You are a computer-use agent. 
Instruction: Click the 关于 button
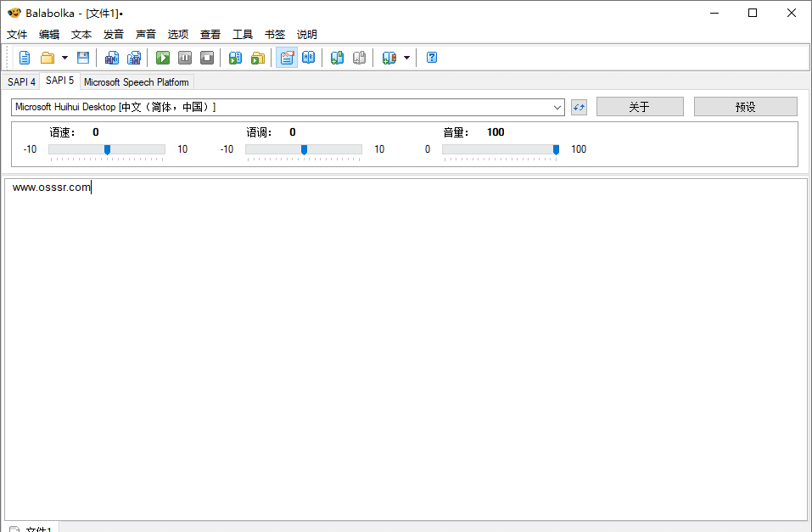[x=640, y=107]
